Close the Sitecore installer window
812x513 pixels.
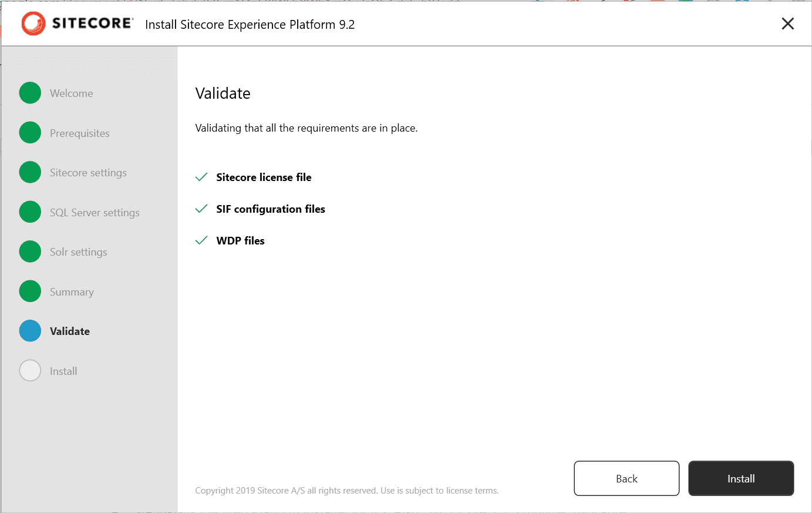click(x=788, y=24)
